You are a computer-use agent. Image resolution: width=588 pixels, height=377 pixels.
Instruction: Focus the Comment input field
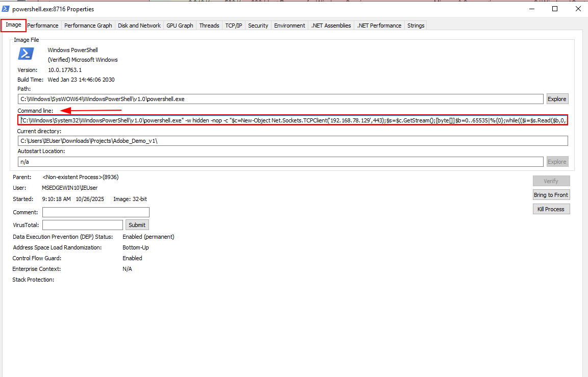point(96,212)
